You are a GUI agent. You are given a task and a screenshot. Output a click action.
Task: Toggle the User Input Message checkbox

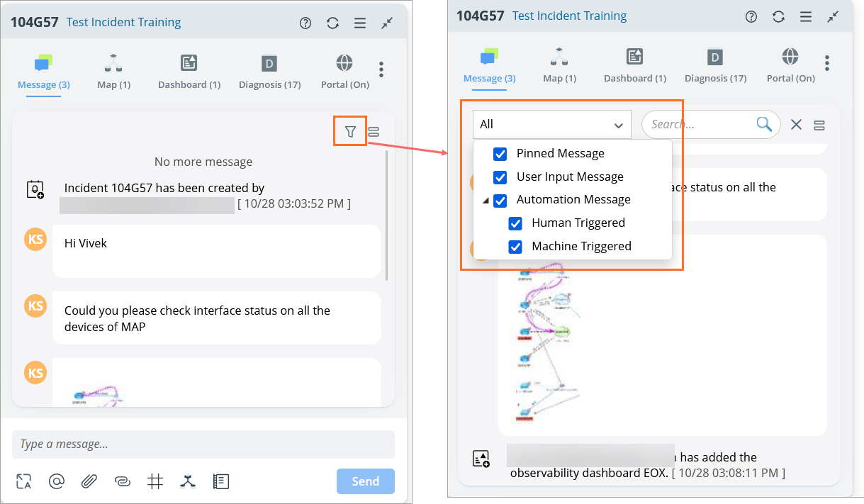pos(500,177)
